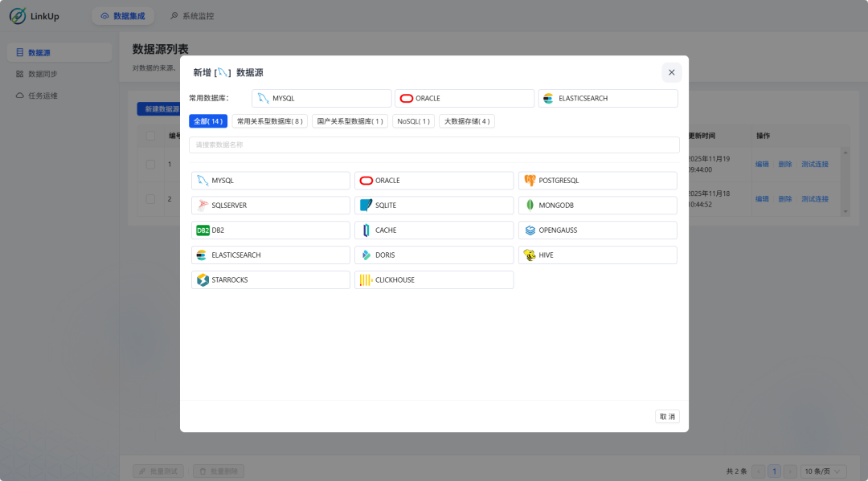Toggle the select-all checkbox in table header

tap(150, 136)
